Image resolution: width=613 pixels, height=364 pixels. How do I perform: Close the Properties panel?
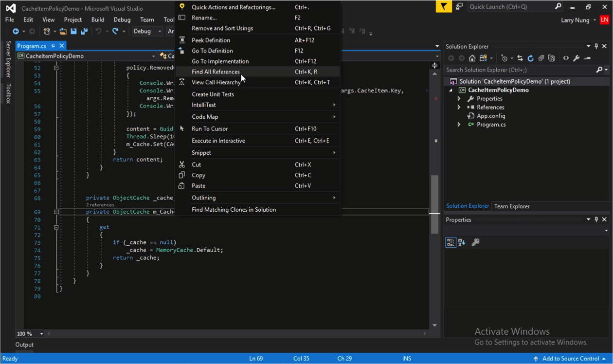point(605,219)
